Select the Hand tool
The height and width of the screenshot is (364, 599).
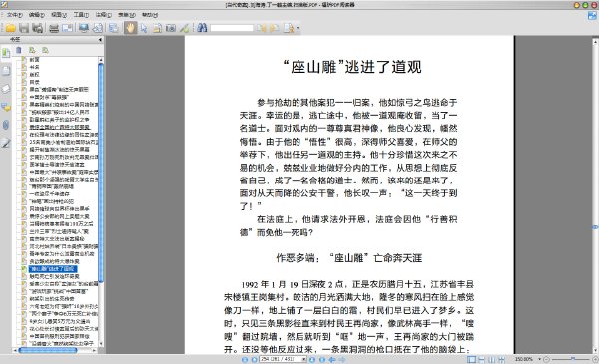130,28
